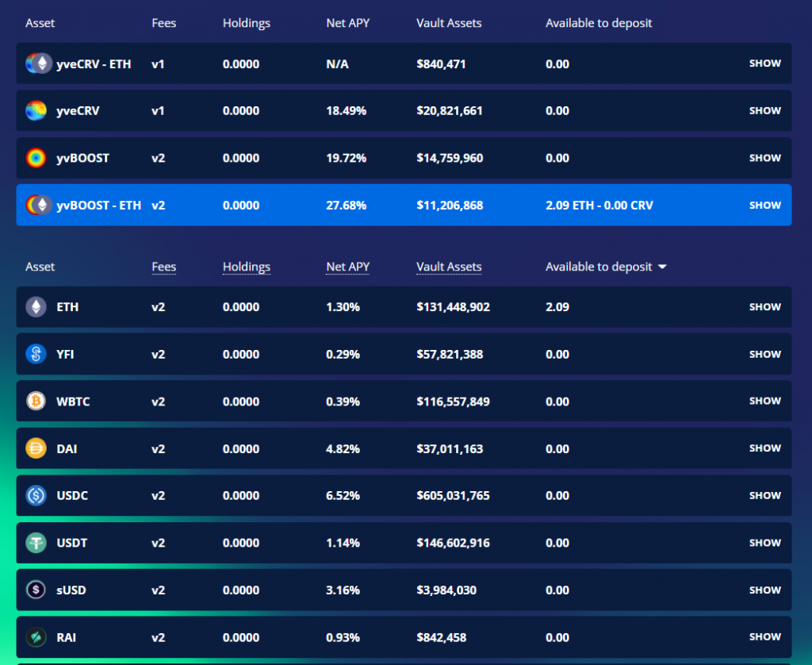Click the yveCRV token icon
The width and height of the screenshot is (812, 665).
pos(36,110)
